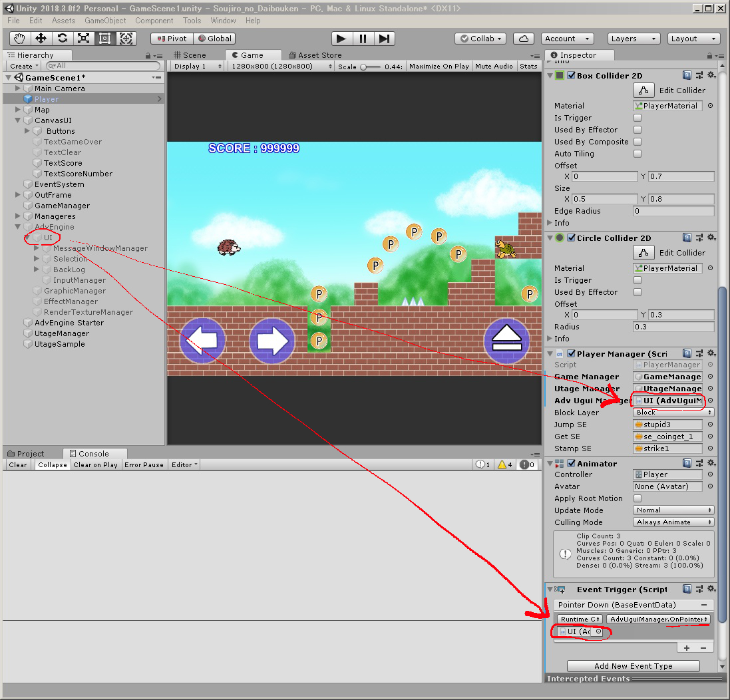The image size is (730, 700).
Task: Open the cloud services icon
Action: tap(524, 39)
